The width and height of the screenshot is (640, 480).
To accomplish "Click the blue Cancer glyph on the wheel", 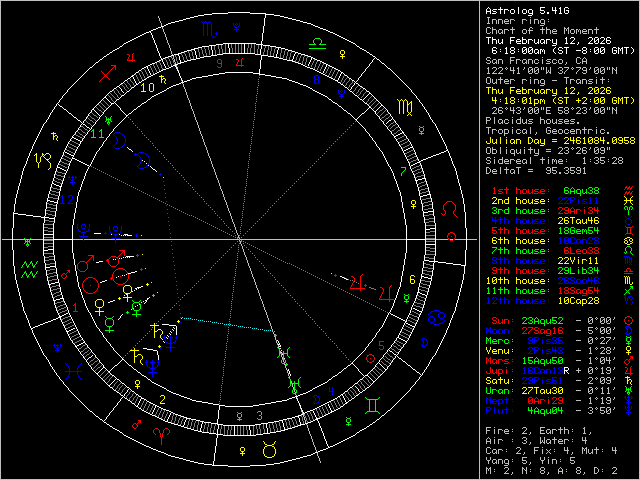I will click(x=437, y=318).
